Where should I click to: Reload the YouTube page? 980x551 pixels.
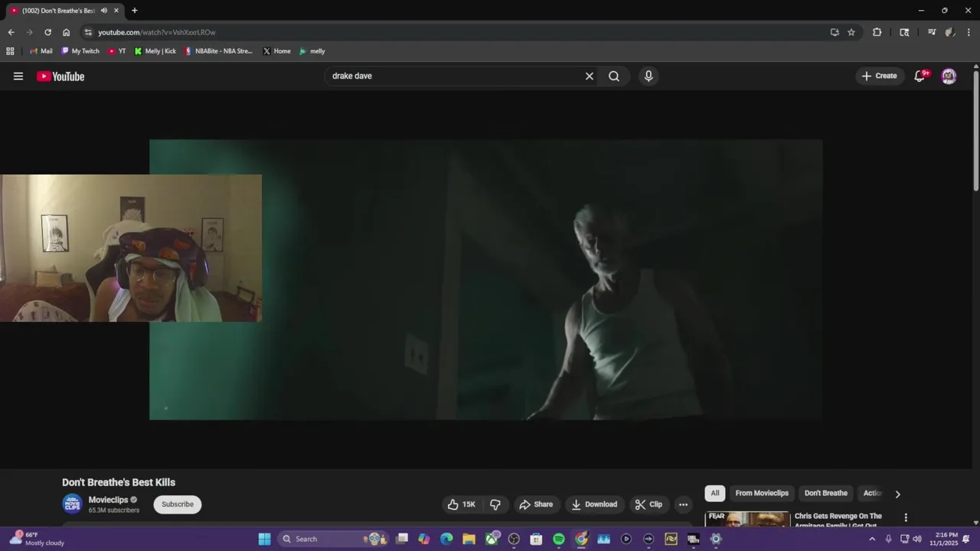(47, 32)
